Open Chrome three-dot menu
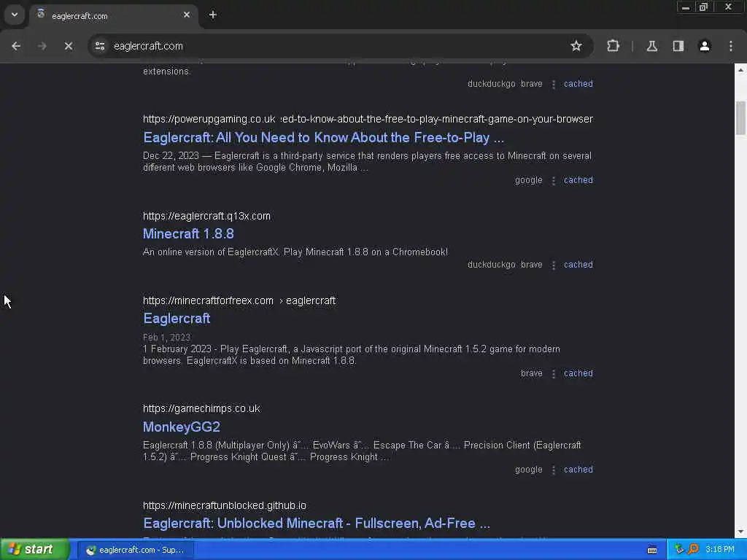747x560 pixels. tap(731, 46)
